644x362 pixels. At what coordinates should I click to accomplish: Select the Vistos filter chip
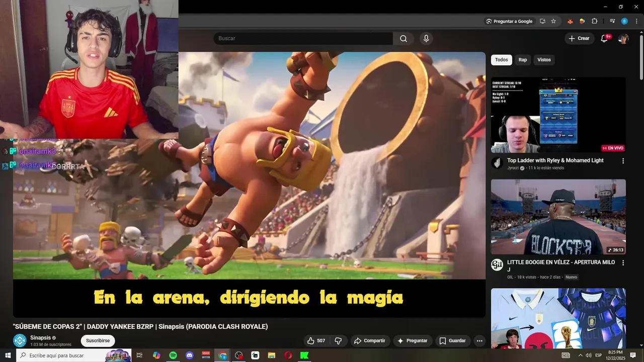[x=544, y=60]
